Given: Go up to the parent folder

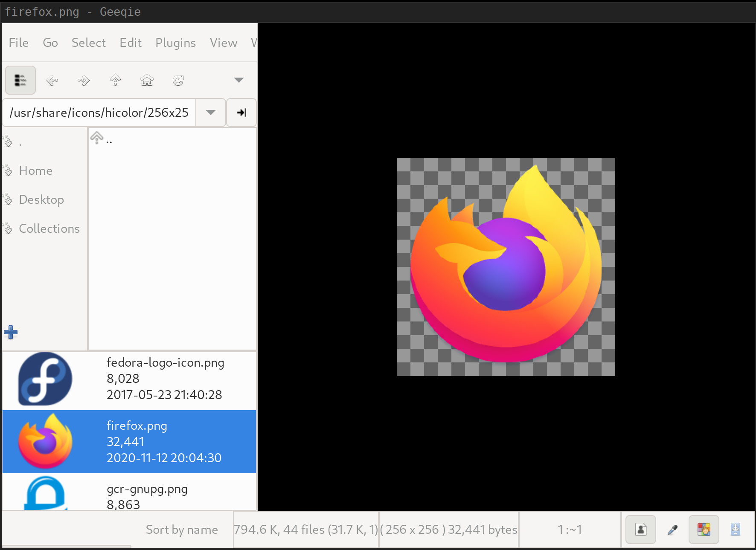Looking at the screenshot, I should [x=115, y=80].
